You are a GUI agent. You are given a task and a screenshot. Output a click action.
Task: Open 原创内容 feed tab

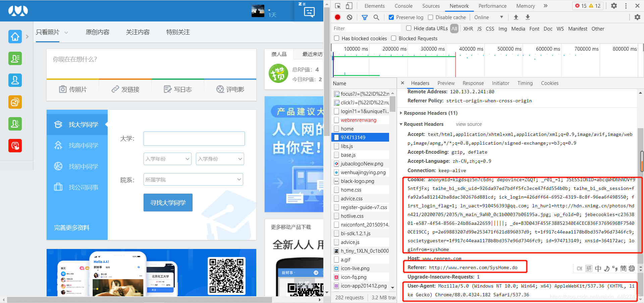[x=98, y=32]
